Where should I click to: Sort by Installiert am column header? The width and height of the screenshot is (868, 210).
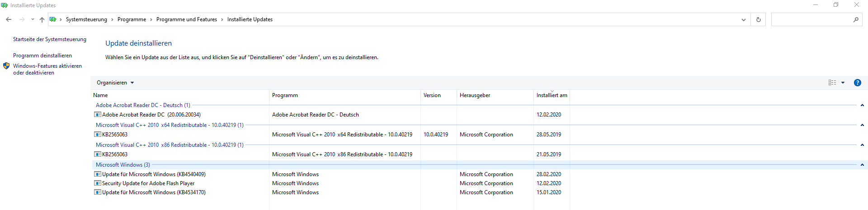point(552,95)
